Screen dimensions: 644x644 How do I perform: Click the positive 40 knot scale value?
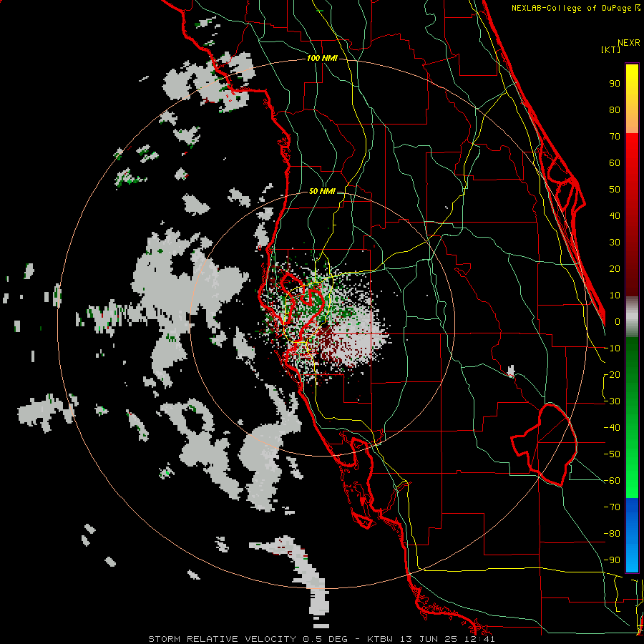click(615, 215)
